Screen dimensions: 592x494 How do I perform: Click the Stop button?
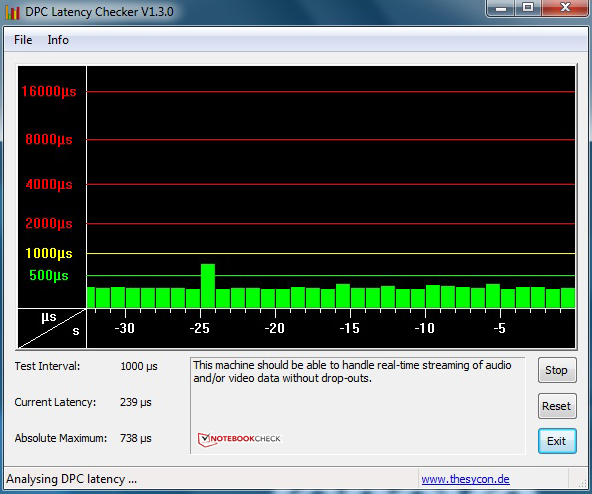tap(557, 370)
